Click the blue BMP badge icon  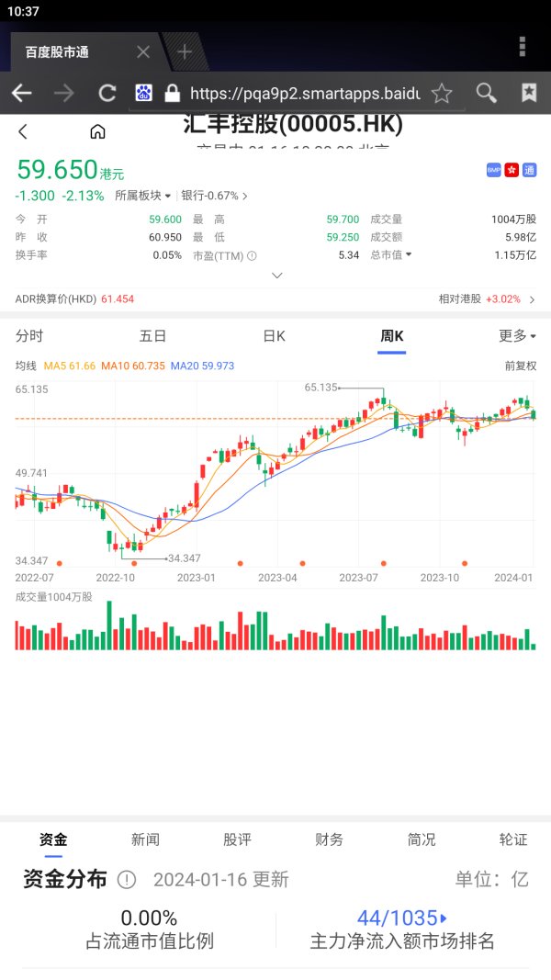(x=493, y=170)
